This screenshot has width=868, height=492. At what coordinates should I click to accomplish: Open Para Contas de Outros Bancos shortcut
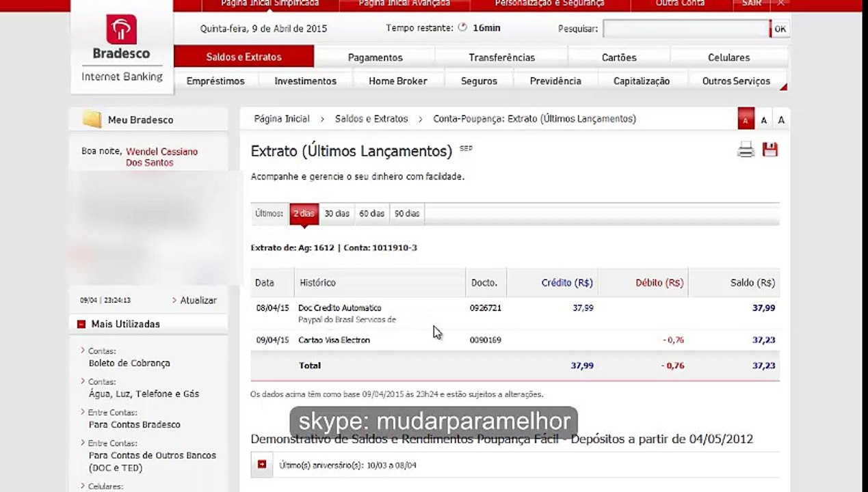153,461
